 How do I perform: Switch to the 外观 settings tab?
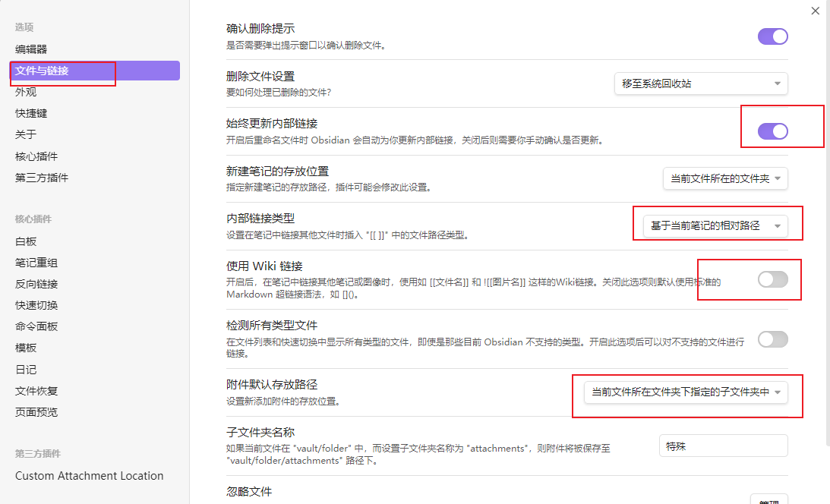point(26,92)
